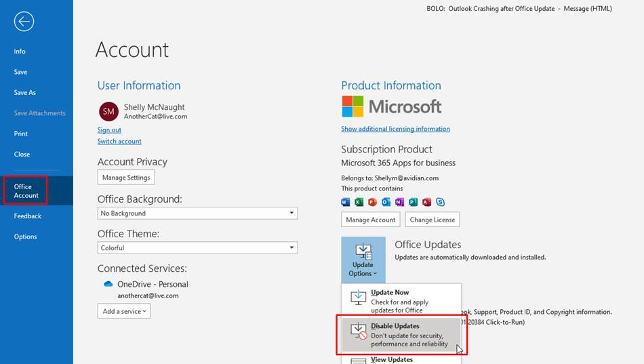The width and height of the screenshot is (644, 364).
Task: Choose View Updates from the menu
Action: coord(401,359)
